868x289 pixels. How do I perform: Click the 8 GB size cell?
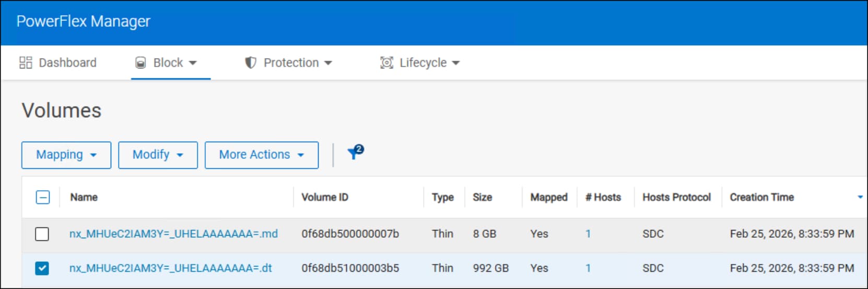[x=485, y=234]
